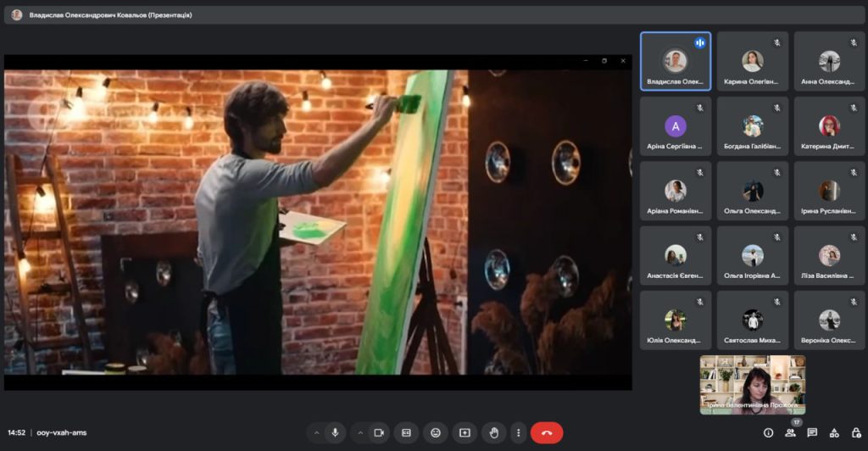The height and width of the screenshot is (451, 868).
Task: Toggle captions button
Action: pos(406,432)
